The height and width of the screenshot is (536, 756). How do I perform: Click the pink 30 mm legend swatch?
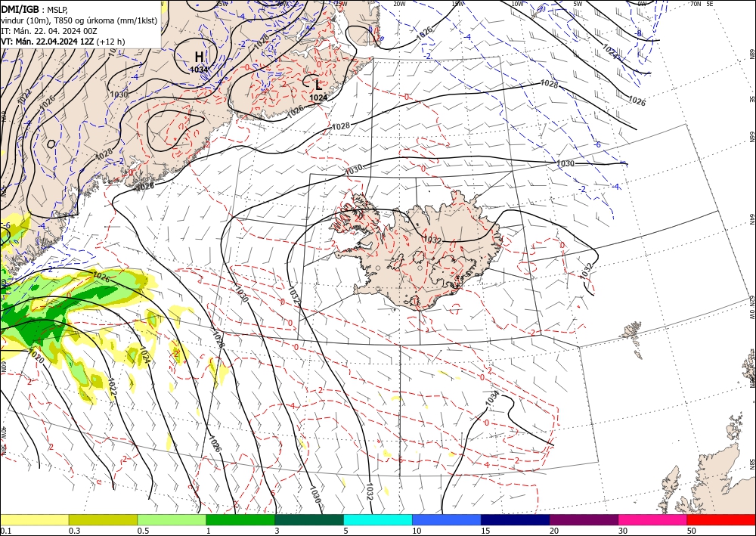(653, 519)
